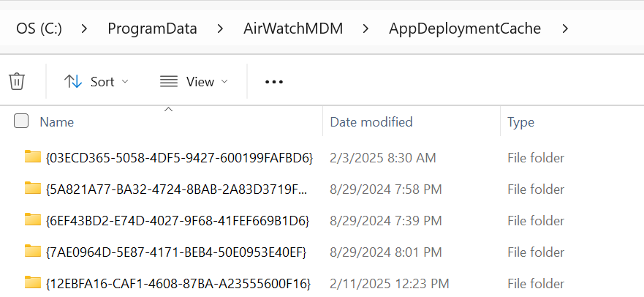Image resolution: width=644 pixels, height=297 pixels.
Task: Click folder icon for {5A821A77-BA32-4724 entry
Action: (32, 189)
